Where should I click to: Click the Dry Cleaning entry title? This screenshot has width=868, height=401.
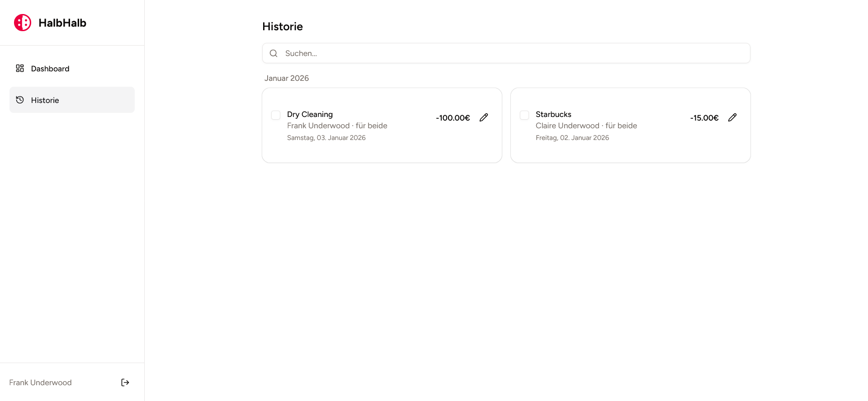[x=310, y=114]
